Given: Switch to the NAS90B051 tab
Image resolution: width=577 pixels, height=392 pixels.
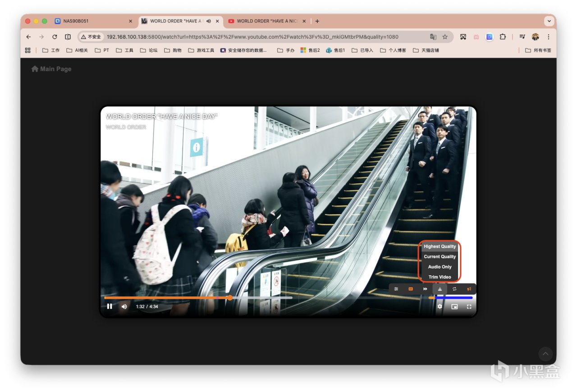Looking at the screenshot, I should pyautogui.click(x=93, y=21).
